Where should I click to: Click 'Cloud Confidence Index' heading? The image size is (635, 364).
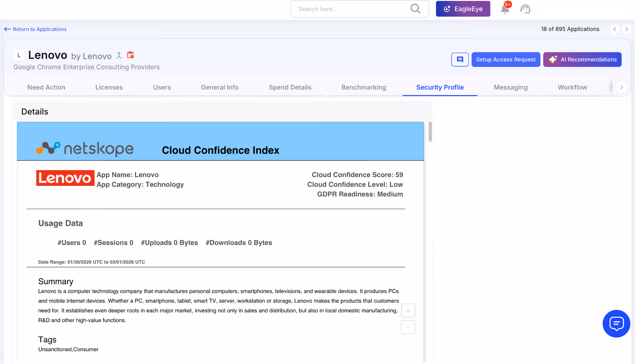220,150
